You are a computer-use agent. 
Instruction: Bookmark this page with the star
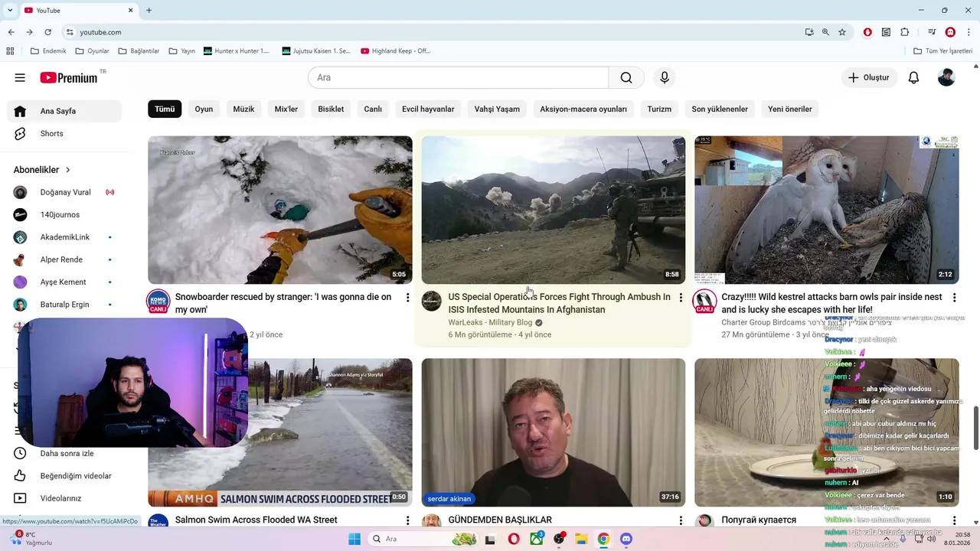tap(842, 32)
